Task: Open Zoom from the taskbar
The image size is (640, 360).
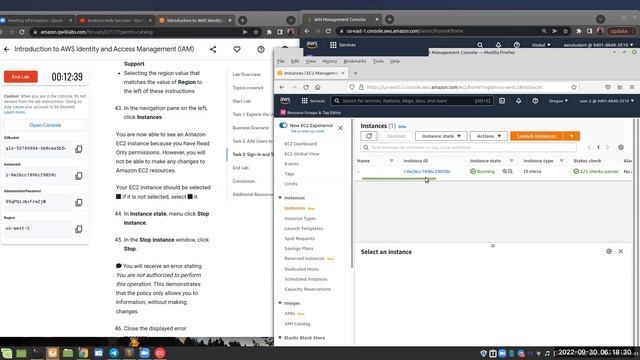Action: point(144,353)
